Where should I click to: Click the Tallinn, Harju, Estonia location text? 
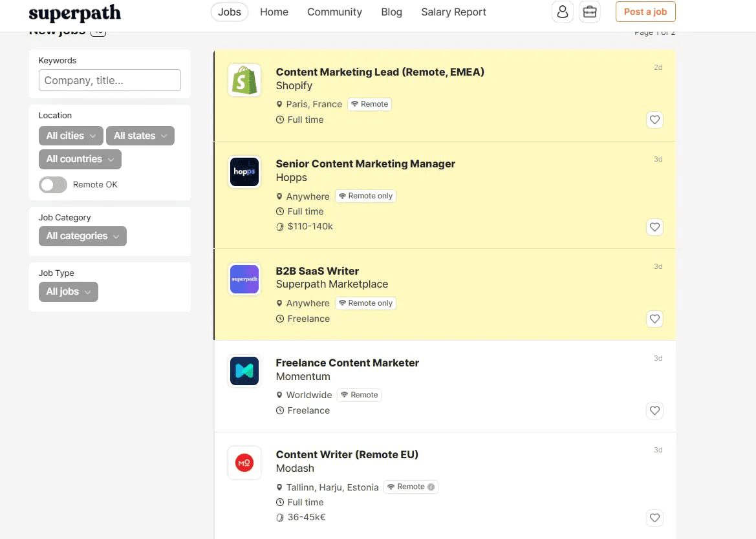coord(332,487)
